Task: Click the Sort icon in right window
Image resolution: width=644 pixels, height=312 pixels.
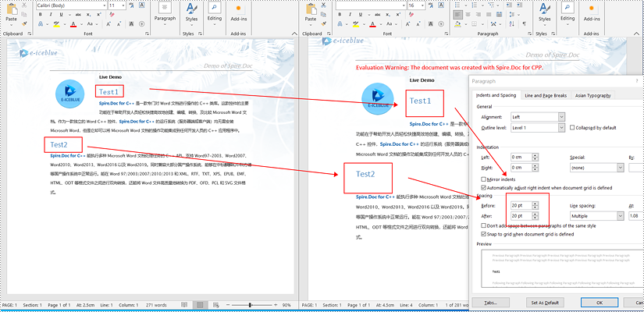Action: (514, 24)
